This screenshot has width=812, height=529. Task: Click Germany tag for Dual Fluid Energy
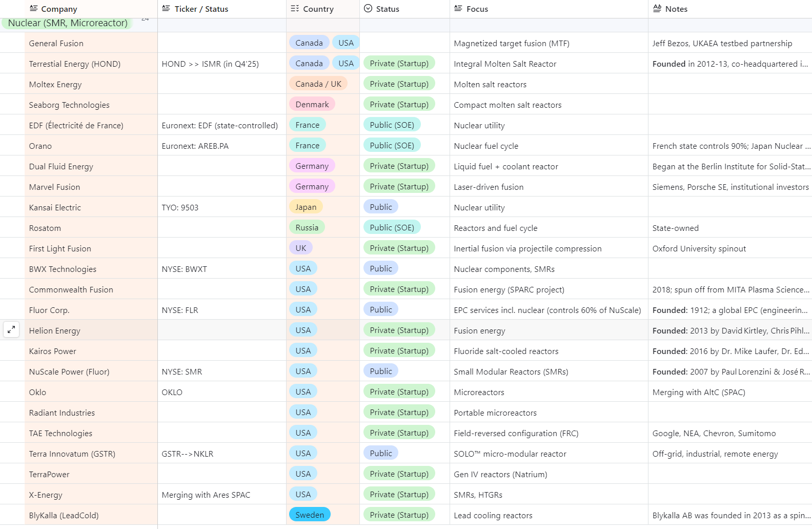312,166
